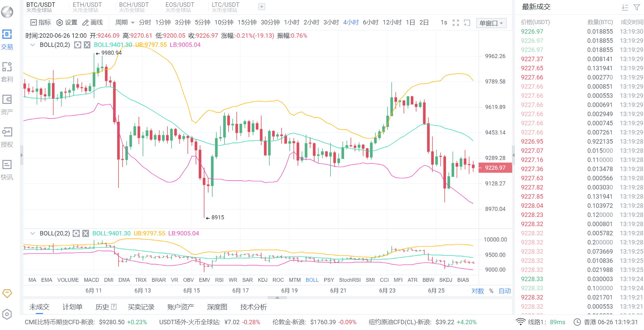Click the fullscreen expand chart icon
The width and height of the screenshot is (644, 330).
click(x=456, y=23)
